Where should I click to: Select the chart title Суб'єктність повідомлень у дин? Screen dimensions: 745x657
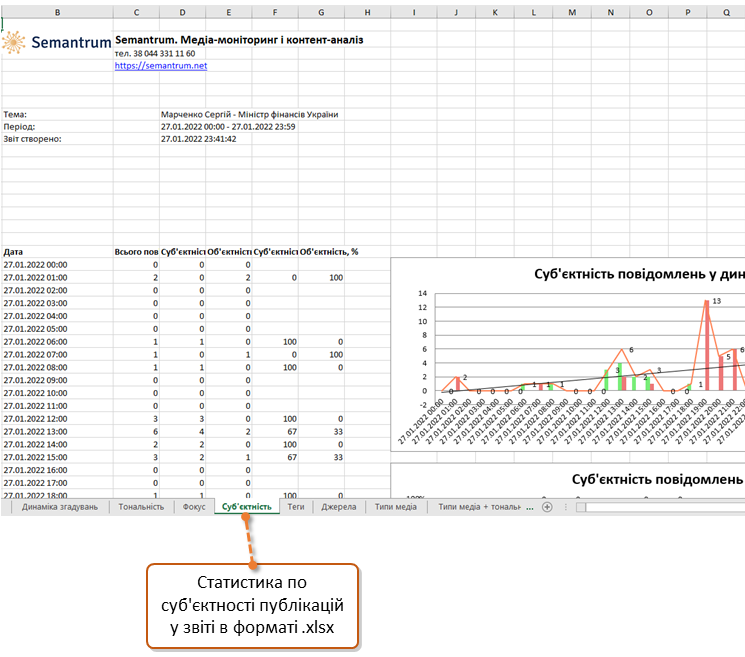(x=639, y=274)
